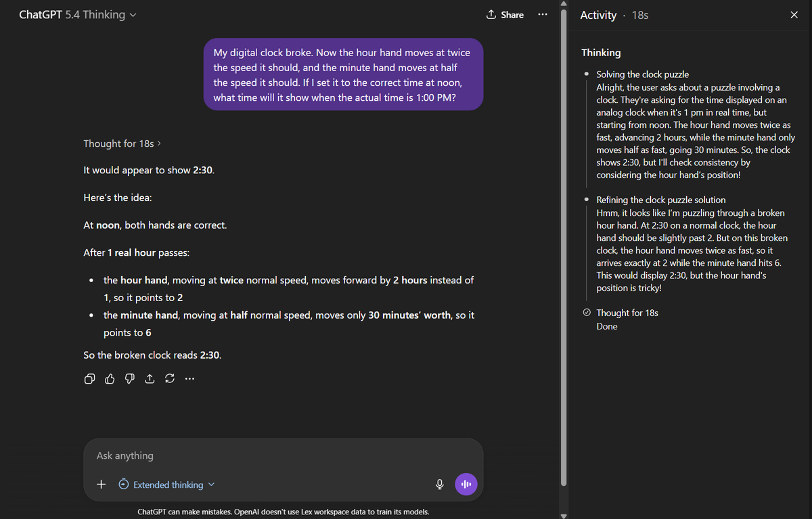The height and width of the screenshot is (519, 812).
Task: Open the Extended thinking dropdown
Action: (167, 484)
